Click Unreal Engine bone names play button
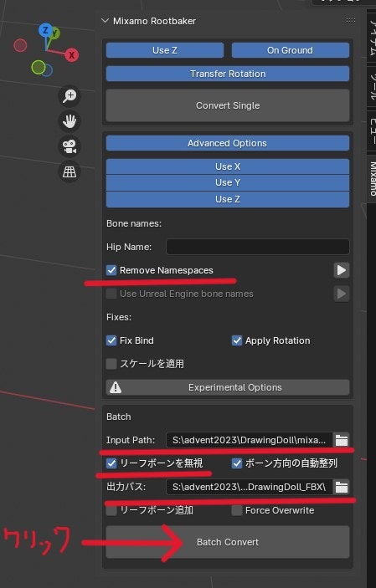 (342, 294)
